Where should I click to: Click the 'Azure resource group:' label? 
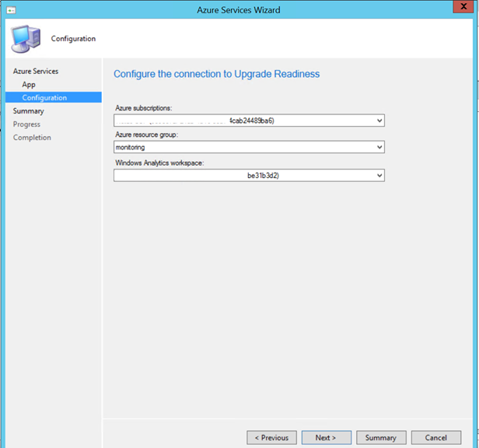click(147, 135)
